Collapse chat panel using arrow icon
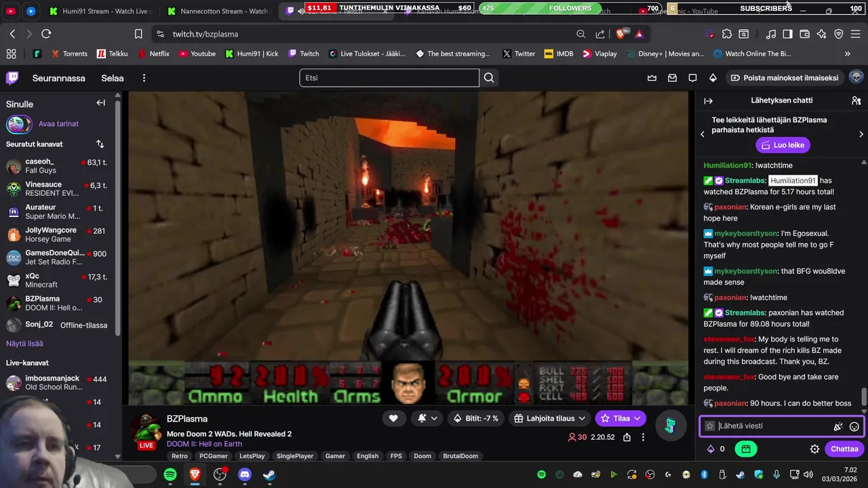This screenshot has height=488, width=868. point(708,101)
